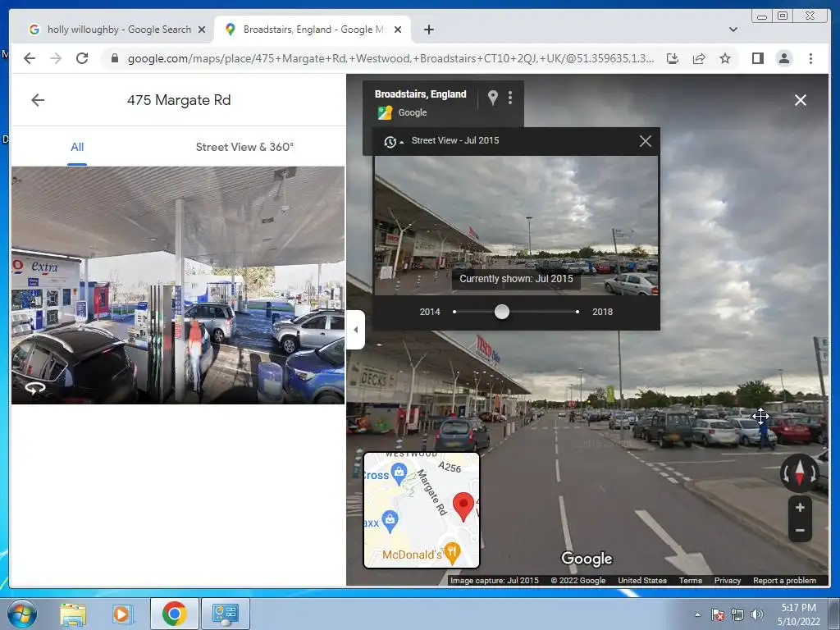Open the Privacy link
The width and height of the screenshot is (840, 630).
(x=728, y=580)
